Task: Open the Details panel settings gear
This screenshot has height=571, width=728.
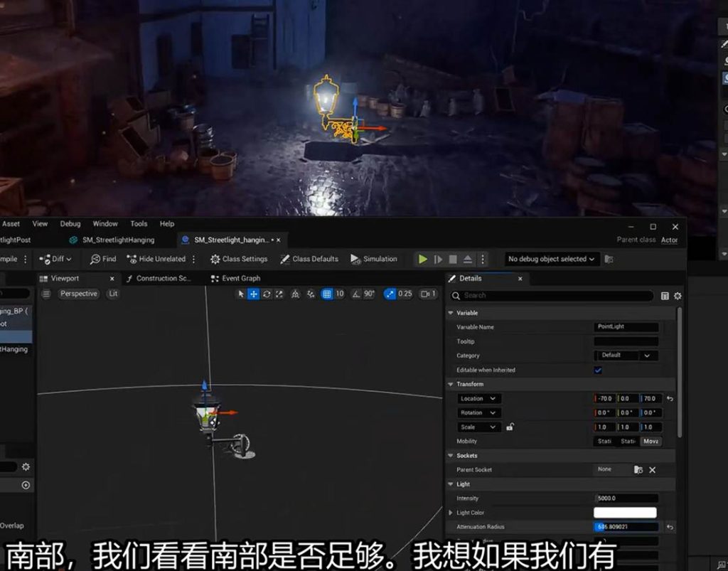Action: (x=678, y=296)
